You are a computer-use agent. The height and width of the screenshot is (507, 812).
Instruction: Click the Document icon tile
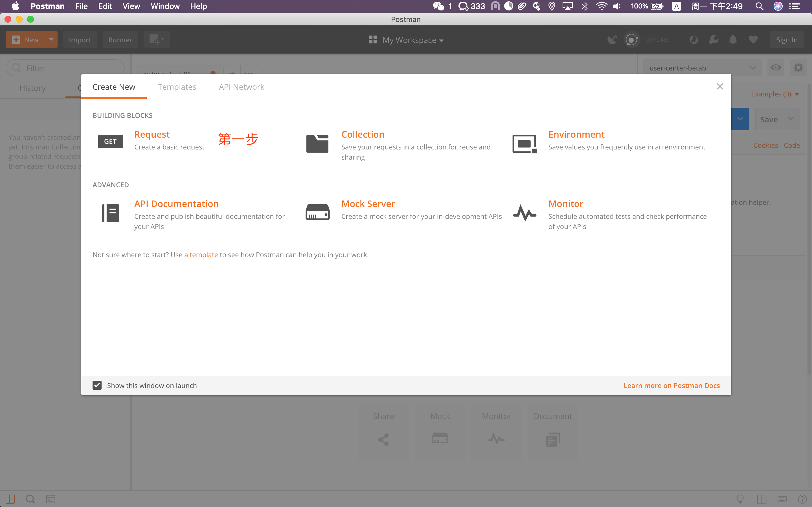[553, 433]
